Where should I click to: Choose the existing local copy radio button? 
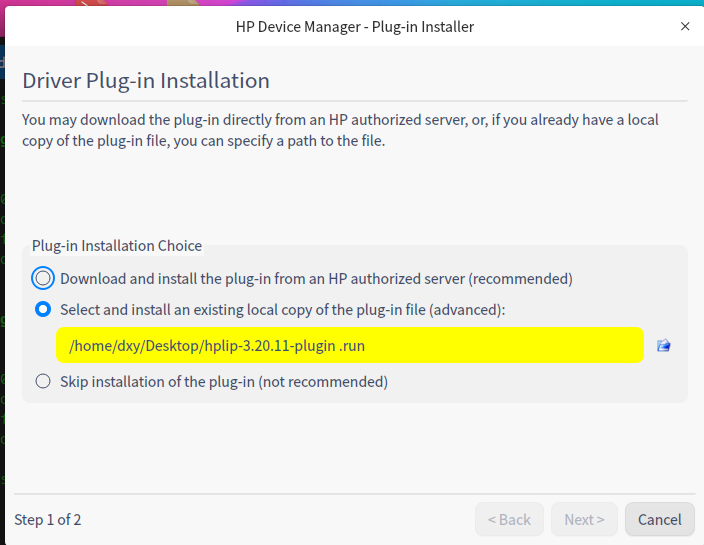(x=43, y=310)
